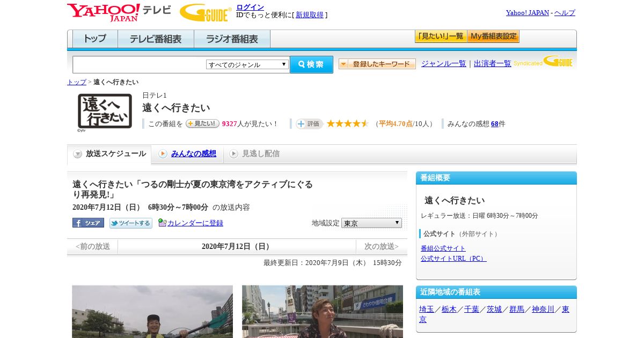Click the program title heading 遠くへ行きたい

pos(176,108)
